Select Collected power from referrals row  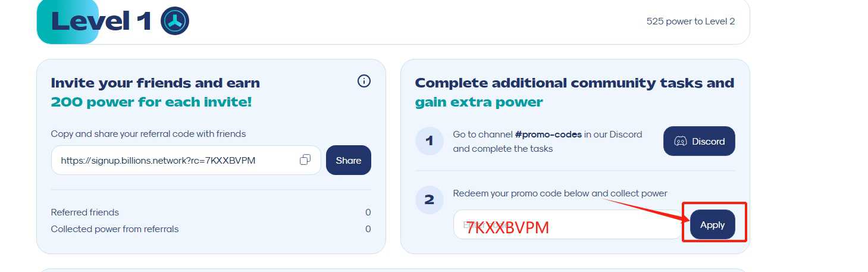pos(211,229)
